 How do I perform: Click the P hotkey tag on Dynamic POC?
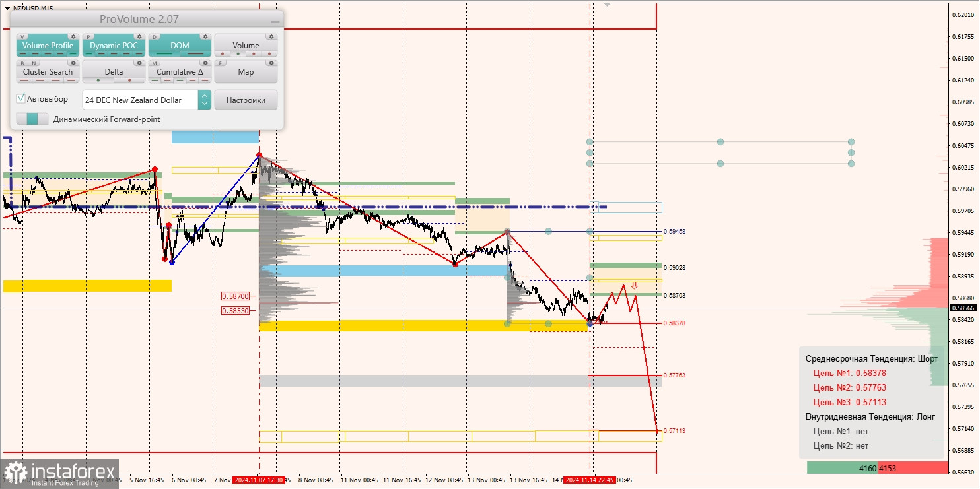tap(88, 37)
